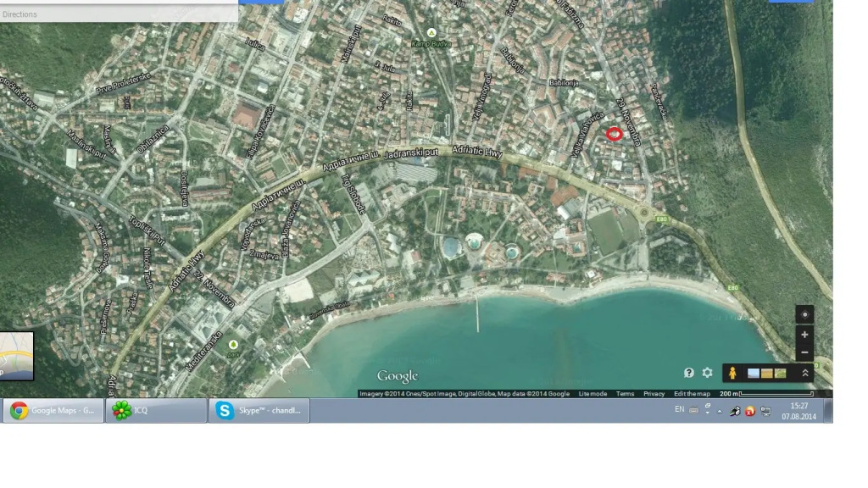
Task: Zoom in with the plus button
Action: [804, 335]
